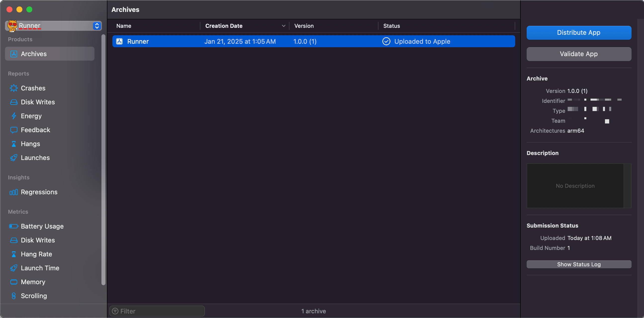Click the Uploaded to Apple status text
The width and height of the screenshot is (644, 318).
click(x=422, y=41)
